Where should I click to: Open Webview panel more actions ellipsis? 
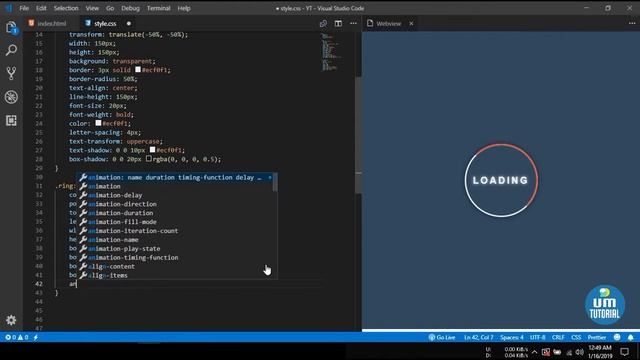[632, 24]
